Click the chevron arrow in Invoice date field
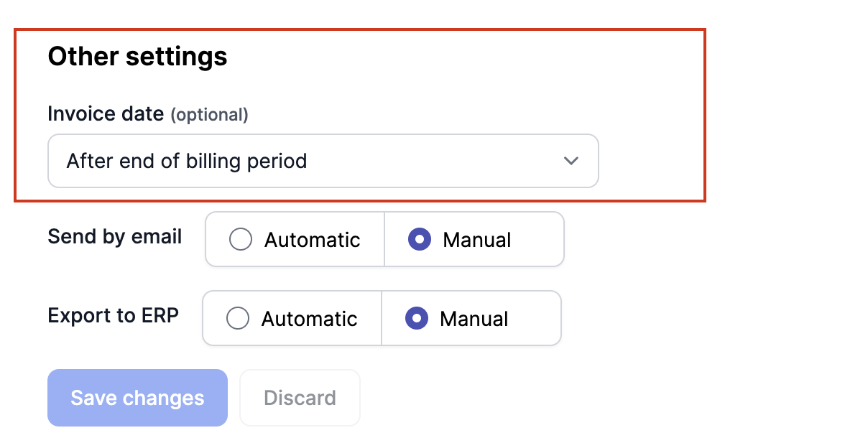This screenshot has width=868, height=438. click(x=571, y=161)
